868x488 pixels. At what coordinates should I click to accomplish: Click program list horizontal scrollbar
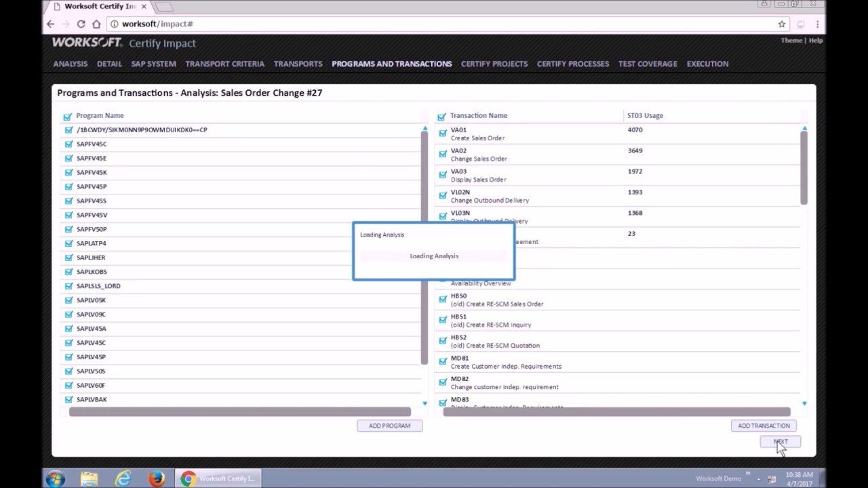tap(239, 412)
